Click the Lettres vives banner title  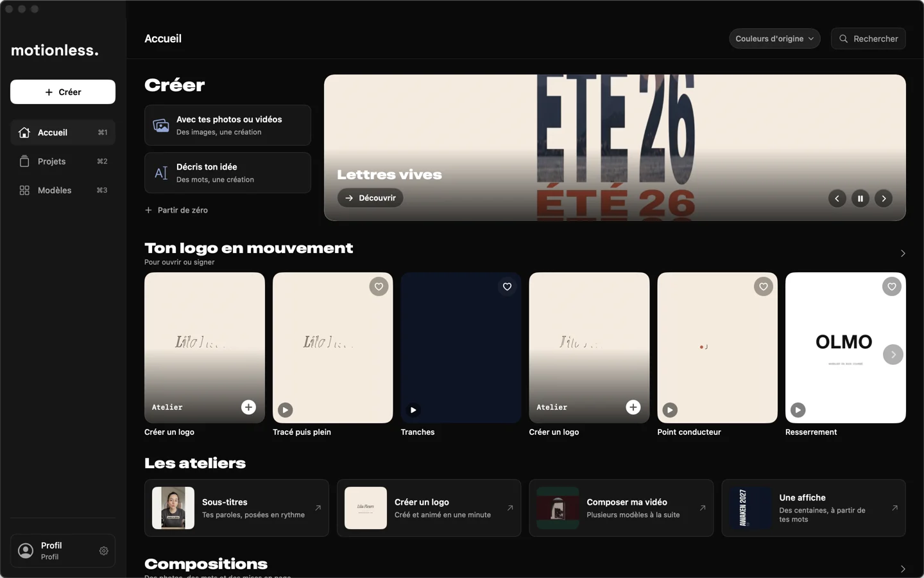coord(389,175)
